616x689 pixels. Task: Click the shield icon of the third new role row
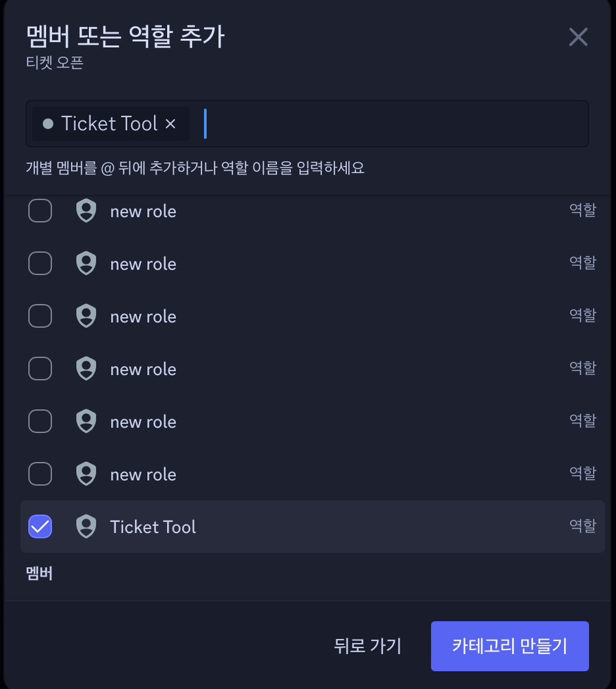click(86, 316)
